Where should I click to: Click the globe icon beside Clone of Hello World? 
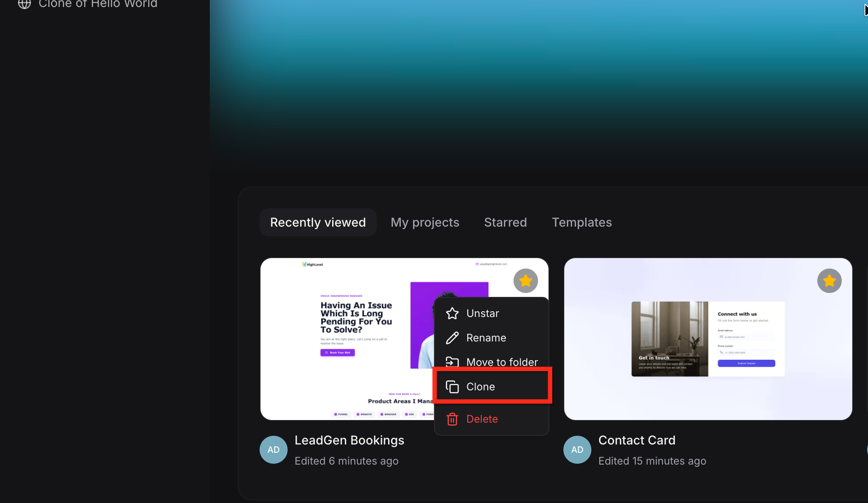(x=24, y=3)
